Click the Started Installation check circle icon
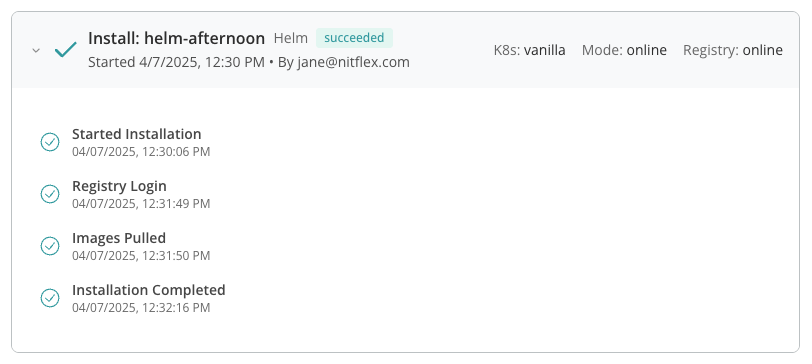Image resolution: width=812 pixels, height=364 pixels. pos(50,142)
